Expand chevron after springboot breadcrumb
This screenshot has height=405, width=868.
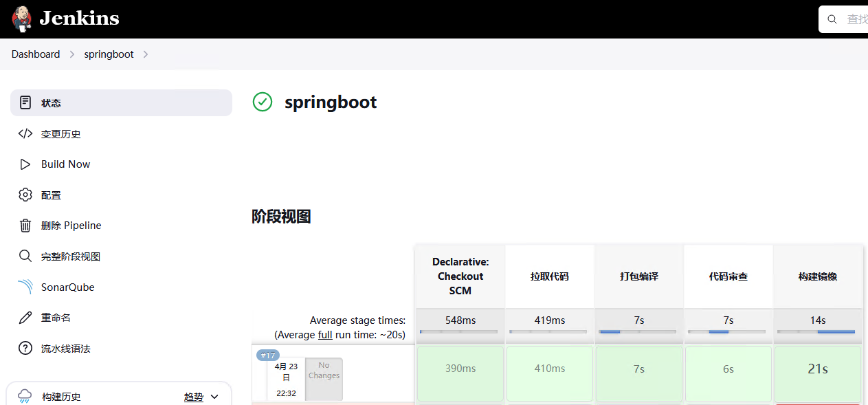click(x=145, y=54)
